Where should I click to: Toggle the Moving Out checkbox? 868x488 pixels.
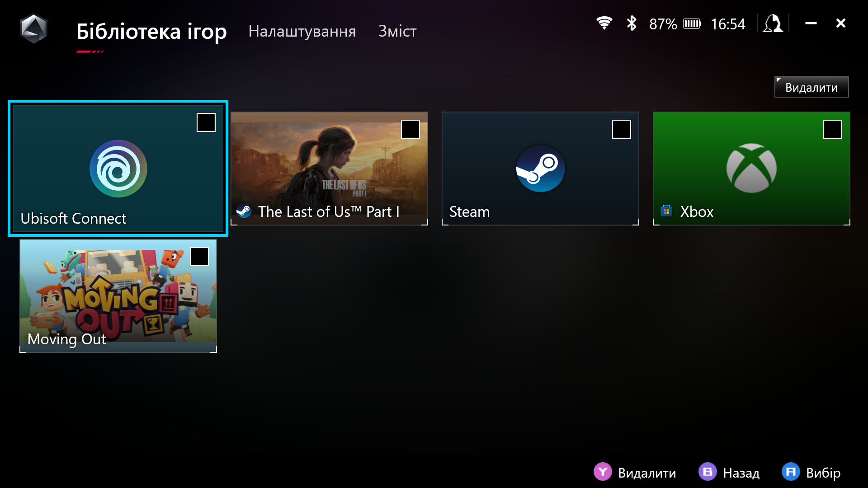click(x=199, y=257)
